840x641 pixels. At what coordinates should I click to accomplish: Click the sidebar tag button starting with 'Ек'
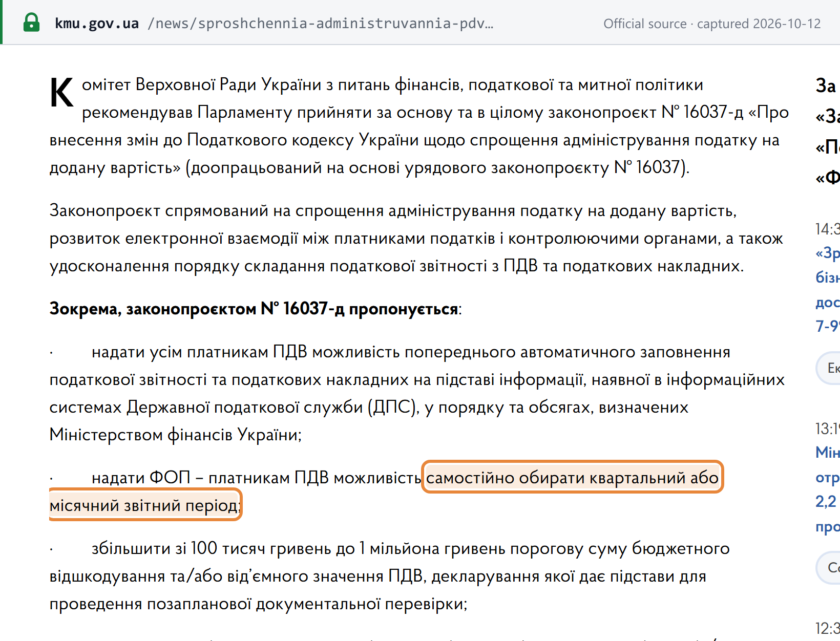pos(828,368)
